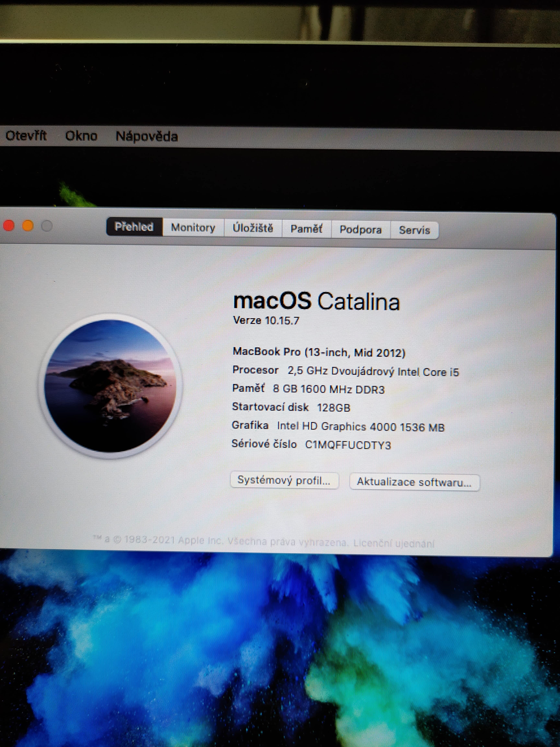Screen dimensions: 560x747
Task: Minimize the window with the yellow button
Action: coord(28,226)
